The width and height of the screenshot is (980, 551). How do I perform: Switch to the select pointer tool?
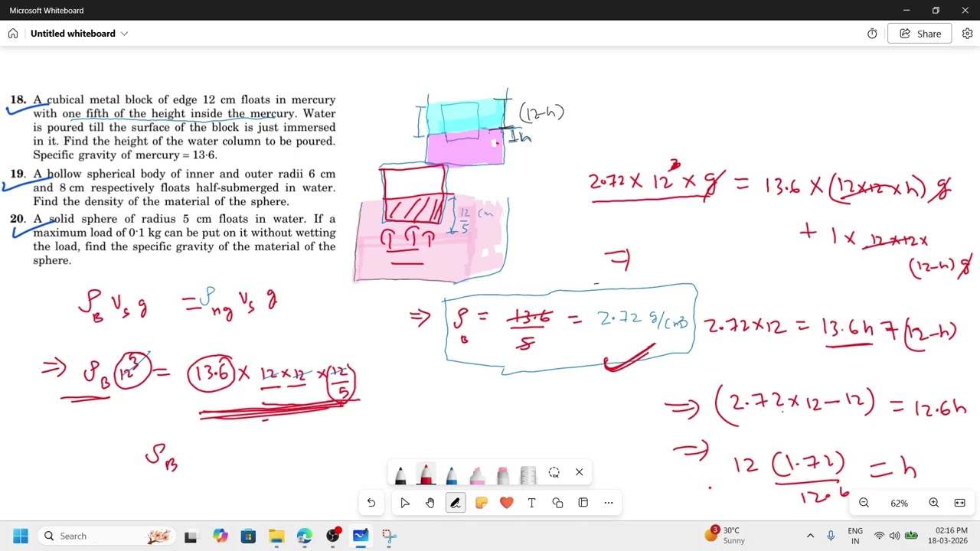coord(404,503)
